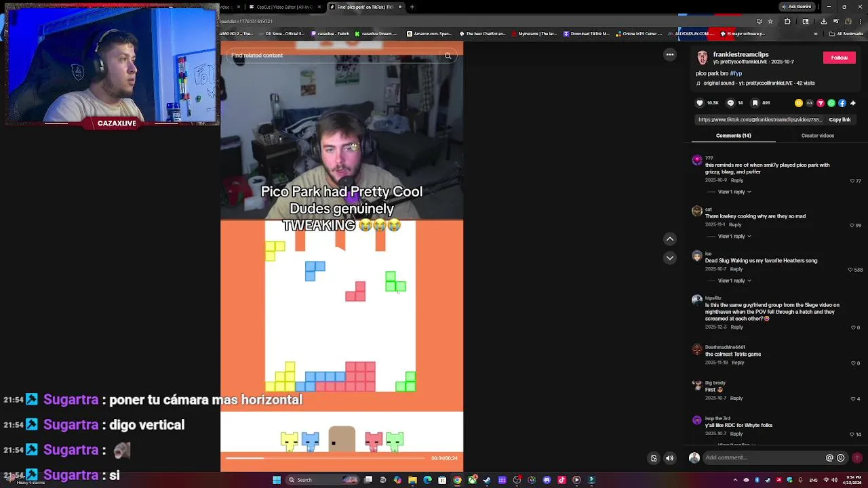Open the frankiestreamclips profile name
This screenshot has height=488, width=868.
click(741, 54)
